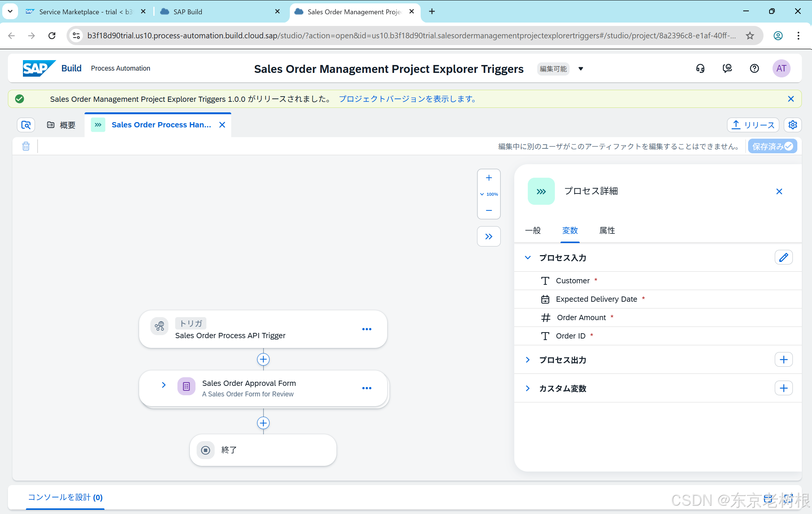This screenshot has height=514, width=812.
Task: Select the End (終了) node
Action: (x=263, y=450)
